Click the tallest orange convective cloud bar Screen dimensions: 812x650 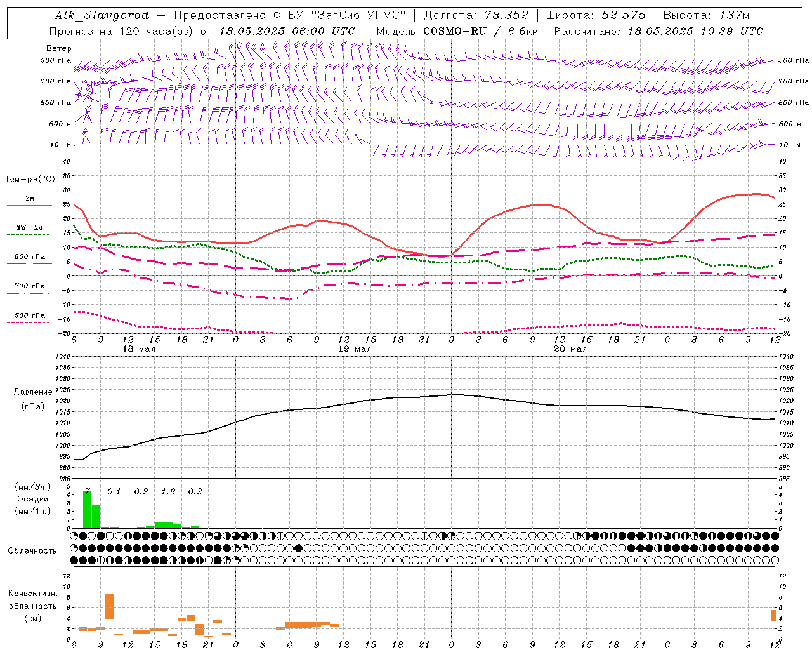click(110, 606)
